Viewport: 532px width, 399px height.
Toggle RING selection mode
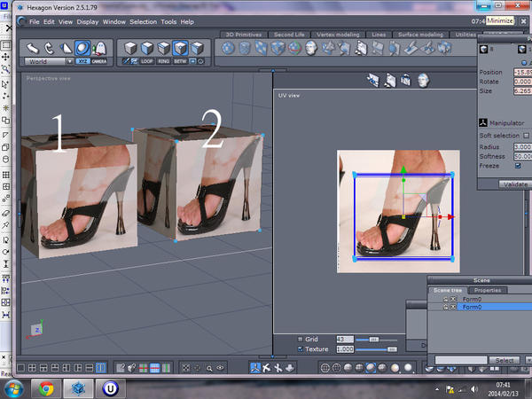pyautogui.click(x=163, y=61)
